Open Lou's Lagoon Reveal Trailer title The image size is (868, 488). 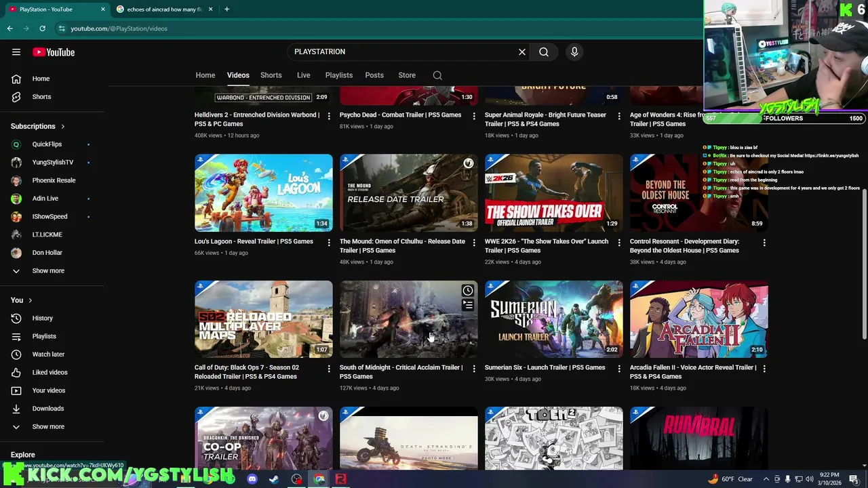[x=254, y=241]
